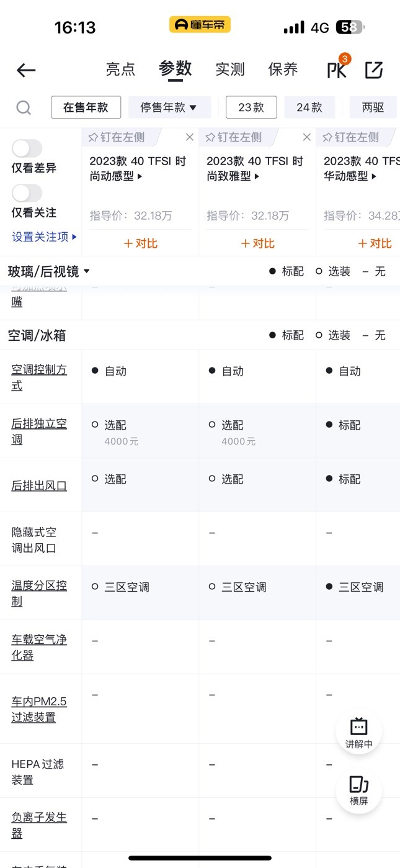This screenshot has width=400, height=868.
Task: Tap the search magnifier icon
Action: 24,108
